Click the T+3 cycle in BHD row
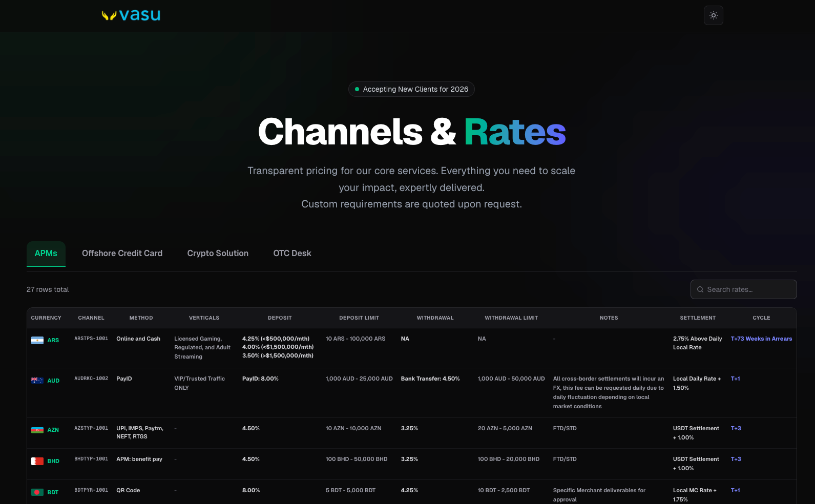 click(736, 459)
